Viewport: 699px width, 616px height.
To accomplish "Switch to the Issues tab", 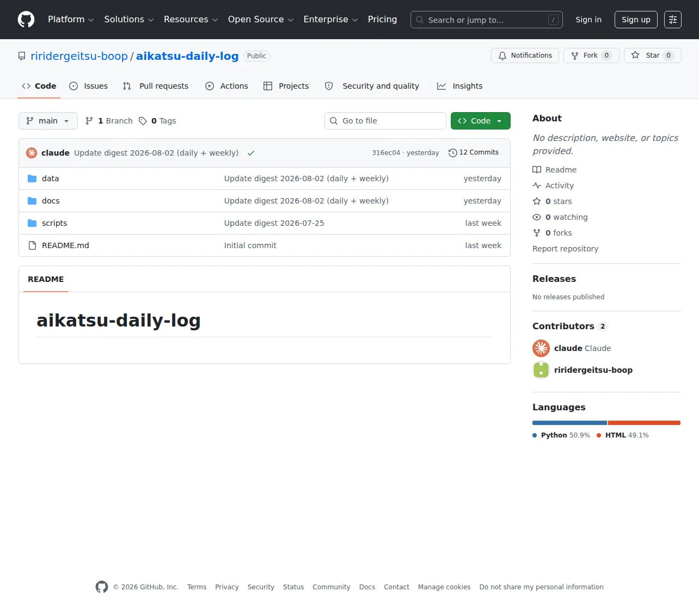I will point(89,86).
